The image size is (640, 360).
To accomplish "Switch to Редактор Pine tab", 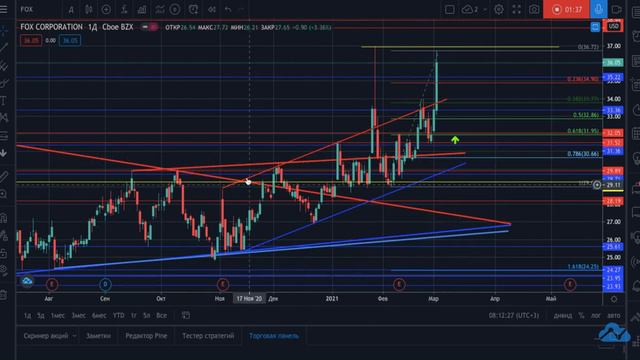I will point(146,336).
